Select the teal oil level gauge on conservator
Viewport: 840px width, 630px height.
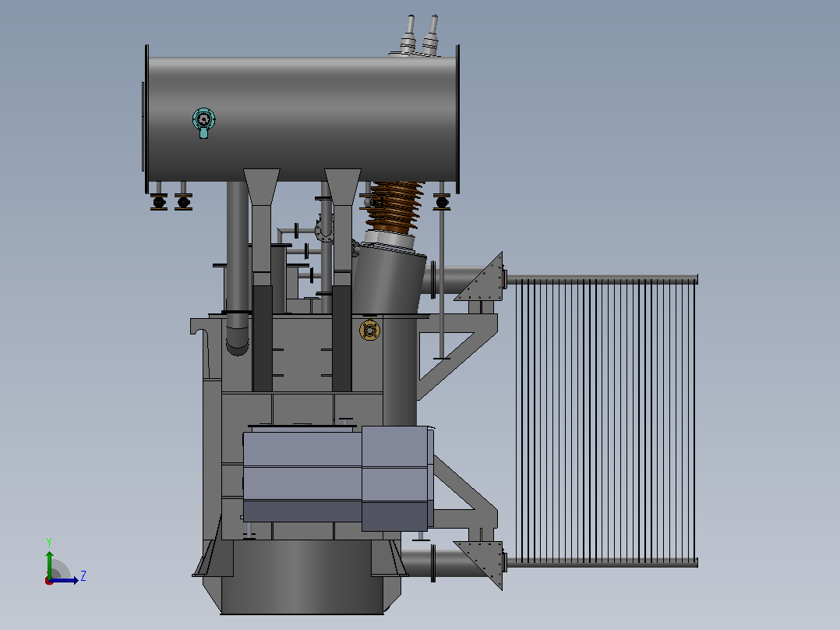pyautogui.click(x=203, y=122)
